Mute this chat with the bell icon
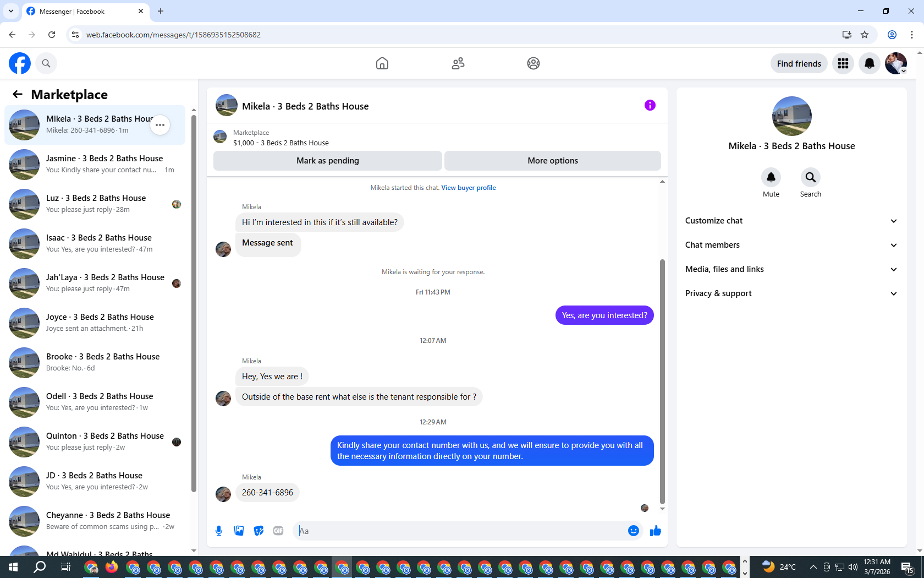 tap(771, 177)
